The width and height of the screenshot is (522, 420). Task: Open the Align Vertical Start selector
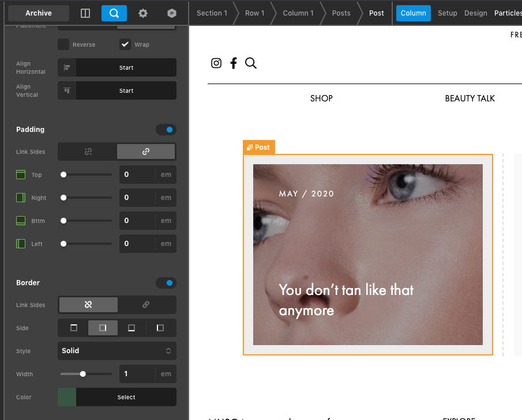click(126, 90)
